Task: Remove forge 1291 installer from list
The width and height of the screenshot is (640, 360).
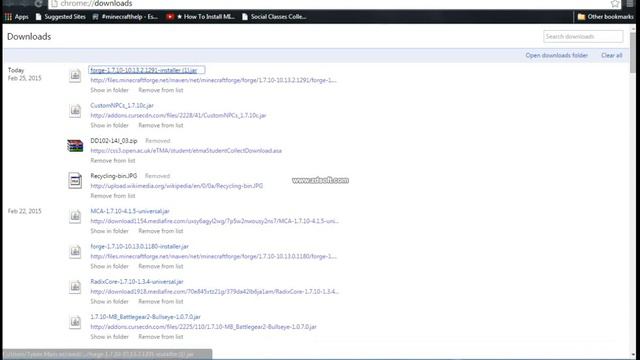Action: tap(161, 90)
